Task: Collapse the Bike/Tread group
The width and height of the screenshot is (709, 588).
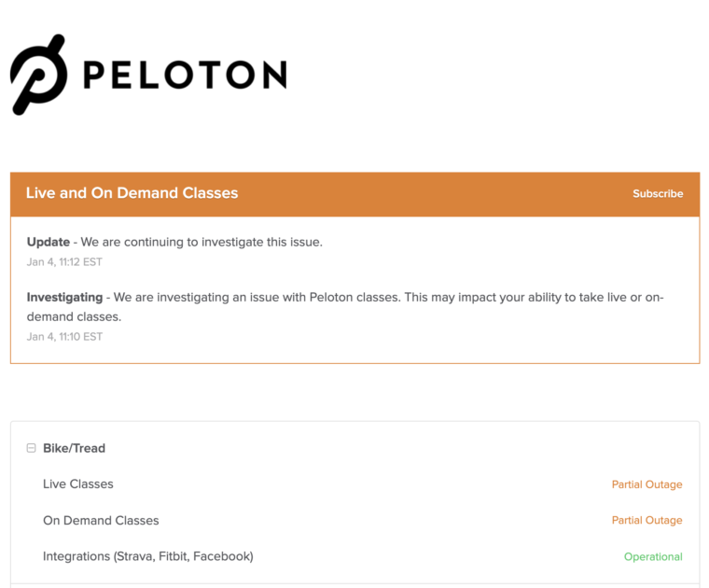Action: 32,448
